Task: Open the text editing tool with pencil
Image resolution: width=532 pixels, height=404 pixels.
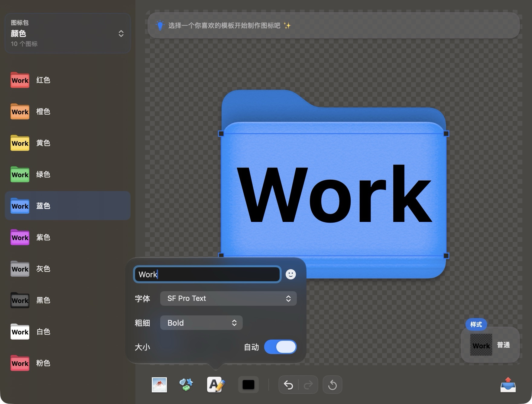Action: [x=216, y=385]
